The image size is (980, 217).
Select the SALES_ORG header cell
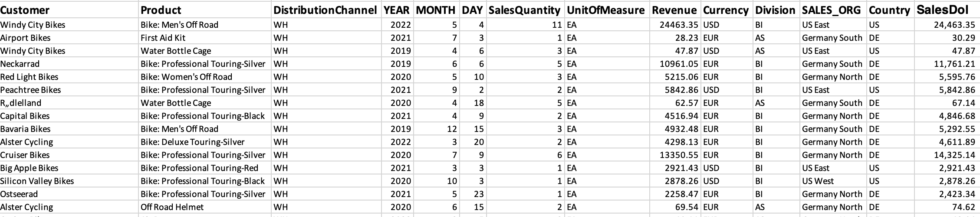[x=831, y=10]
